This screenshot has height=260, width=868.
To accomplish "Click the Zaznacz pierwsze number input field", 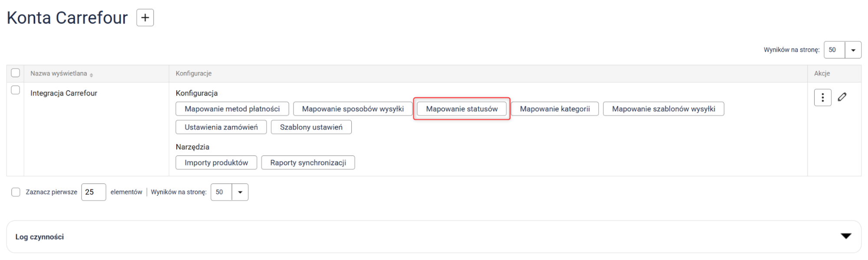I will [x=93, y=192].
